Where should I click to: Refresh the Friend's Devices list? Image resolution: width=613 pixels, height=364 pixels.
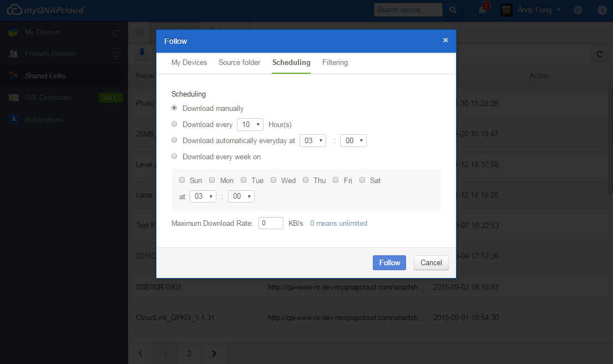pos(116,54)
